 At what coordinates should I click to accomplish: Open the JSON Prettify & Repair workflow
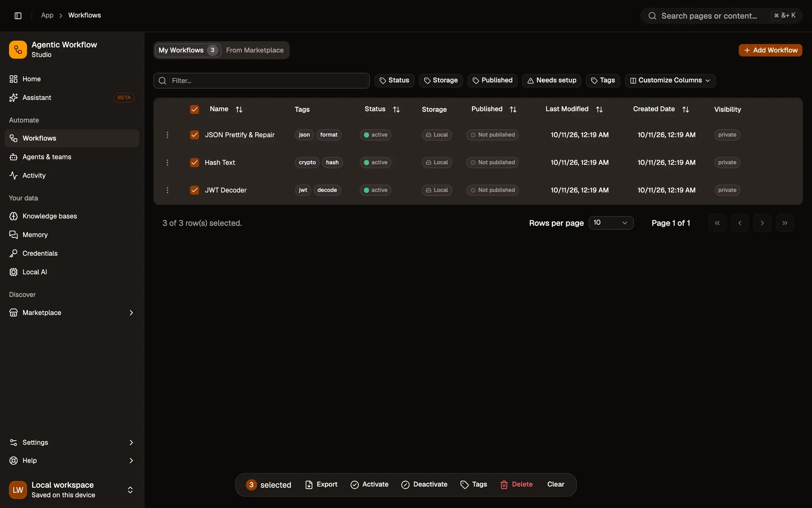(240, 135)
